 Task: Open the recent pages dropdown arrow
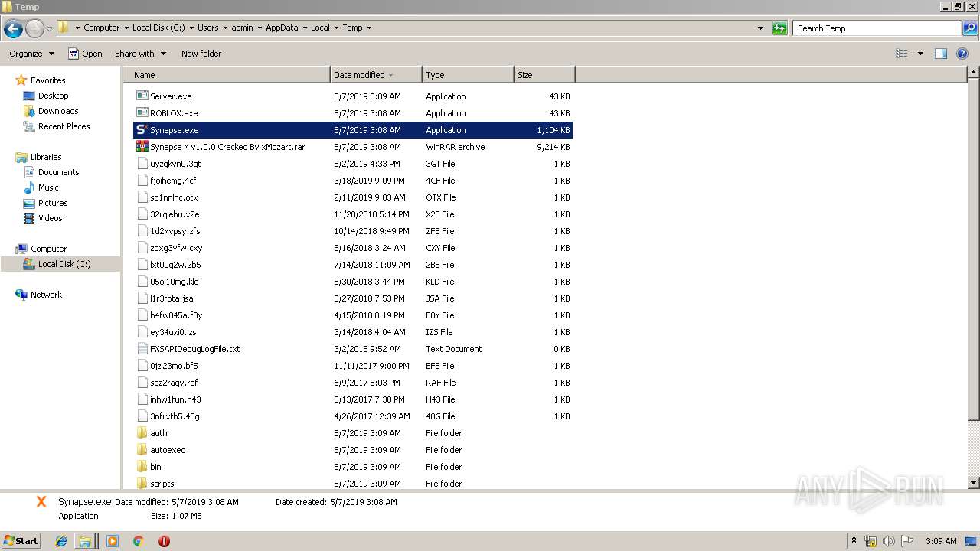(x=50, y=28)
